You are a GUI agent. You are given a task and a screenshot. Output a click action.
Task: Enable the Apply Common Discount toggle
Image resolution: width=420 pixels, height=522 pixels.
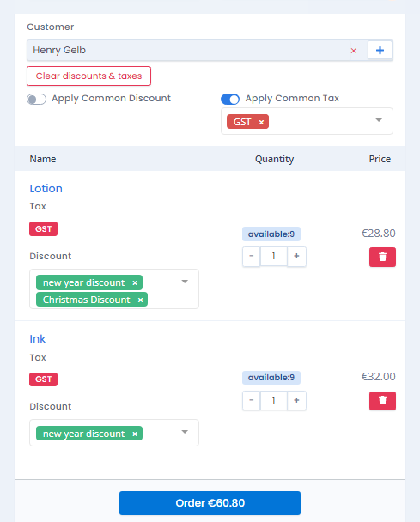[x=37, y=100]
